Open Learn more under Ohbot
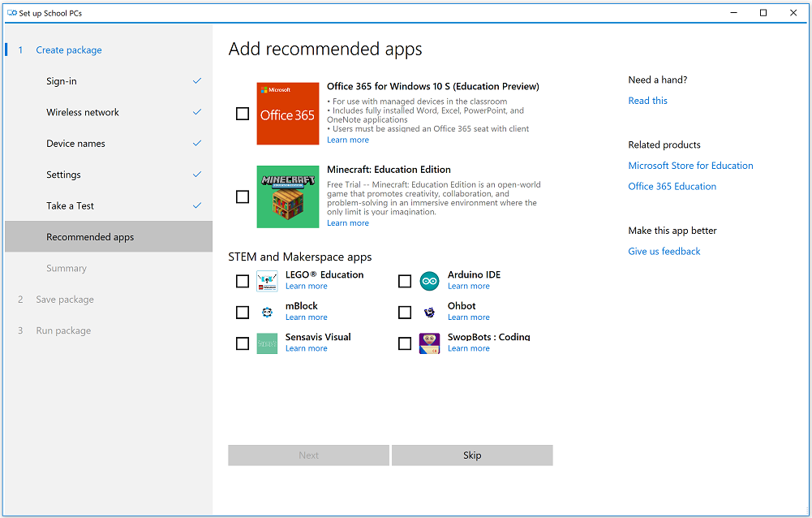This screenshot has height=518, width=812. point(468,317)
